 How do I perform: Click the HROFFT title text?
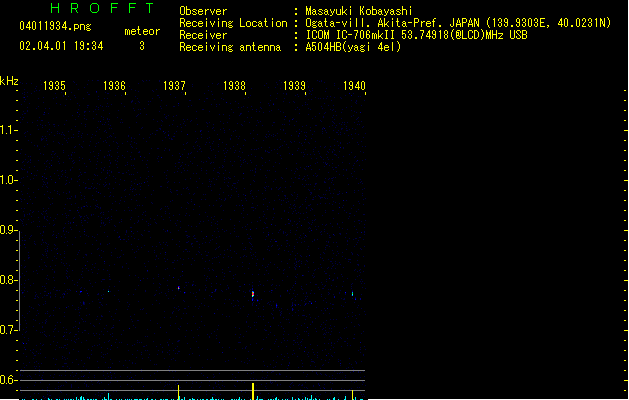(102, 8)
